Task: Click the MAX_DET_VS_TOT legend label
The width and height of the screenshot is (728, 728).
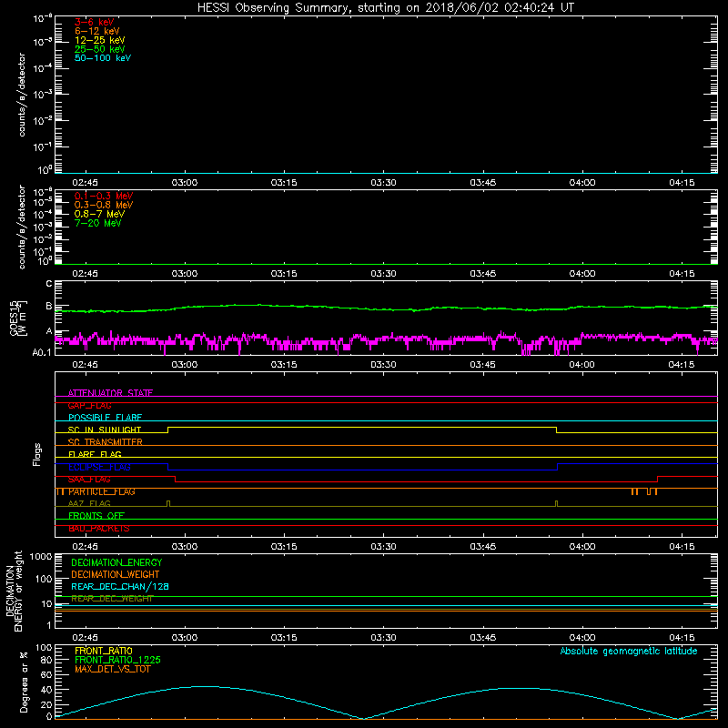Action: (112, 669)
